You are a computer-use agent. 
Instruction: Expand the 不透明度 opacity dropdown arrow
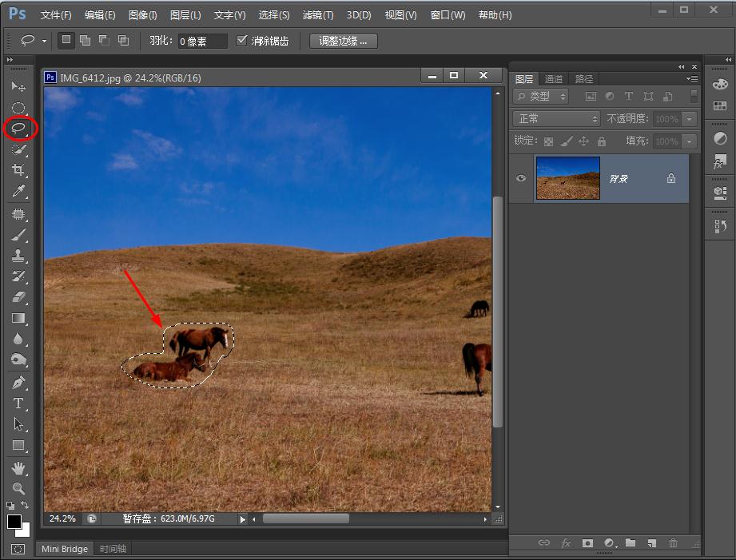[688, 119]
